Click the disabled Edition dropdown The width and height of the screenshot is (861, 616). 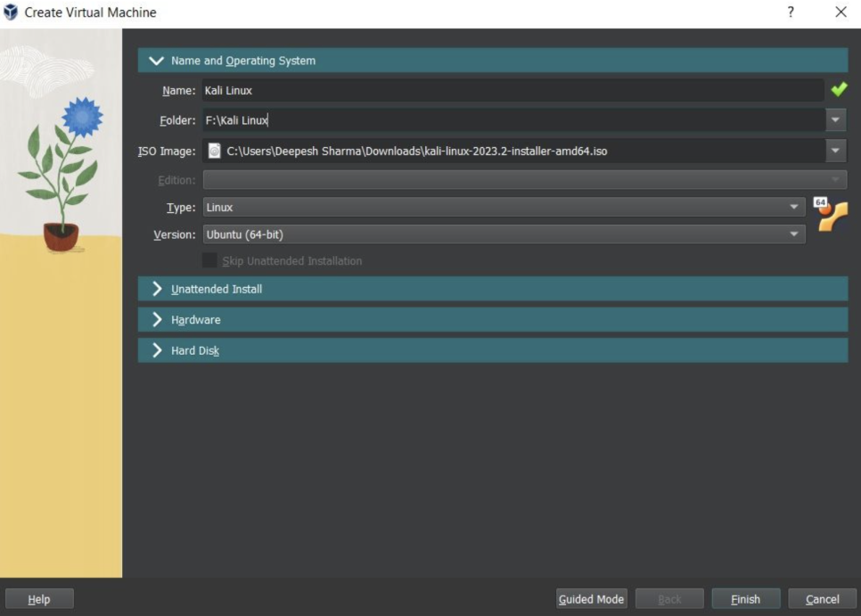click(524, 179)
